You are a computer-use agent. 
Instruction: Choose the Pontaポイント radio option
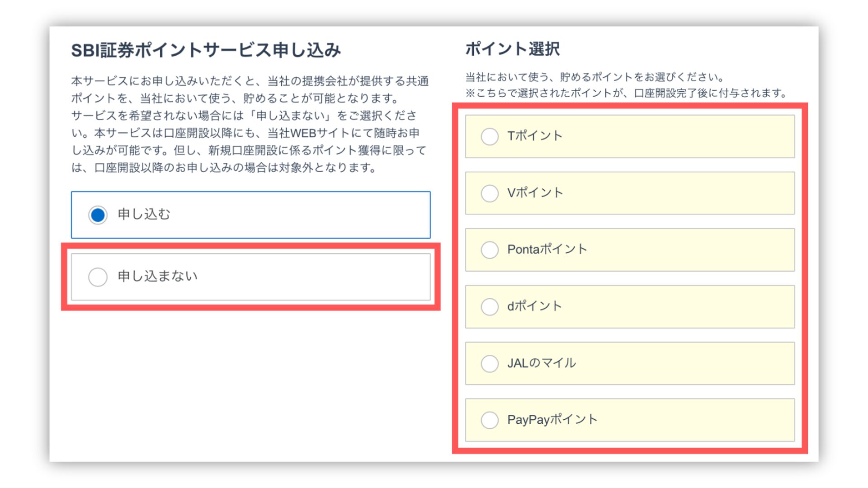click(490, 250)
